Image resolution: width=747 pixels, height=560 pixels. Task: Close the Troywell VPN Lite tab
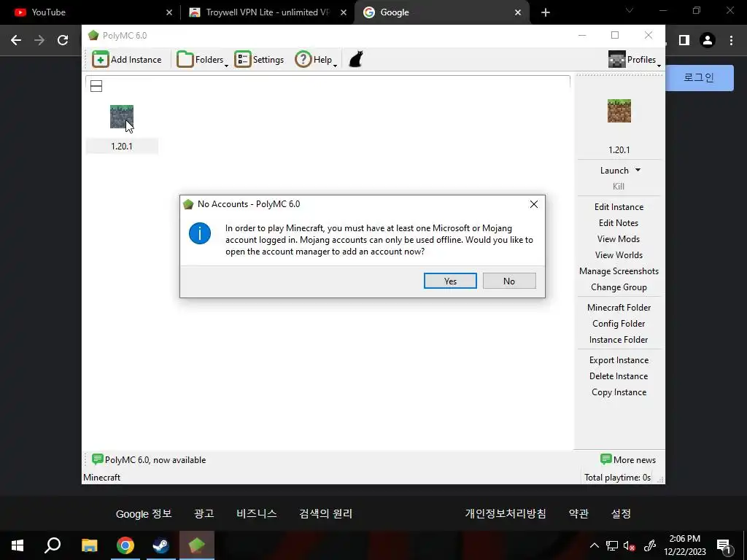[x=344, y=13]
